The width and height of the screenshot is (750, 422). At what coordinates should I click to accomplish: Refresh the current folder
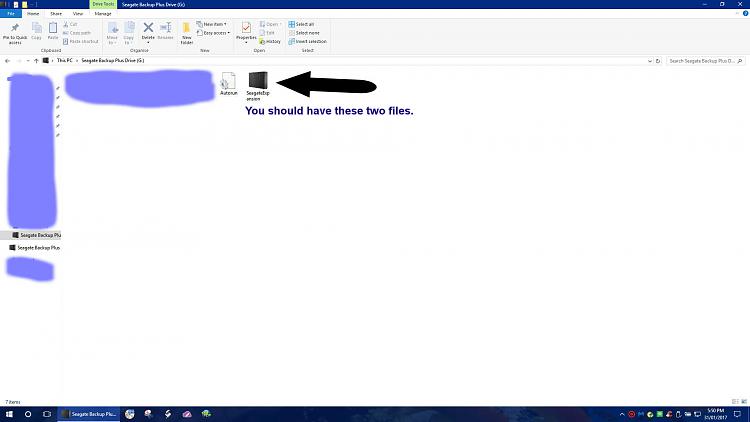[658, 61]
